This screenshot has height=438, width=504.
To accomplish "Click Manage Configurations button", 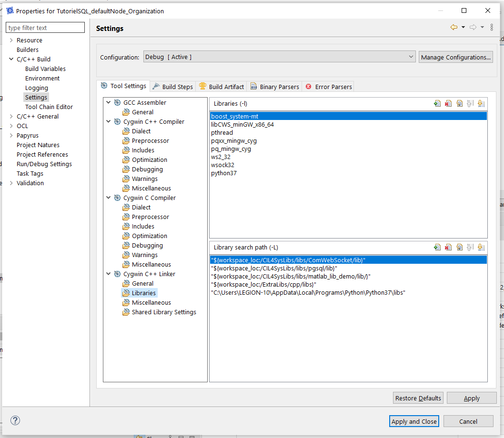I will click(455, 57).
